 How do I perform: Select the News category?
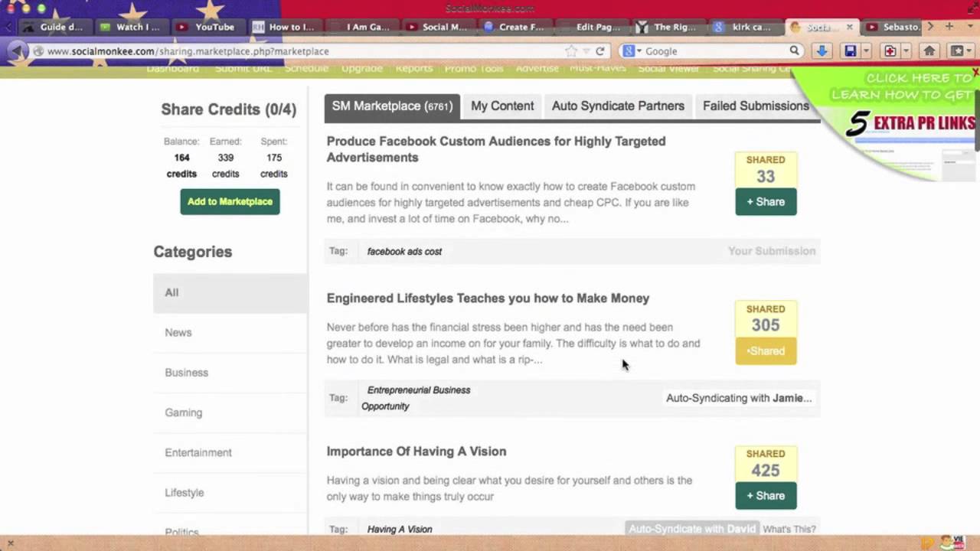(x=230, y=332)
